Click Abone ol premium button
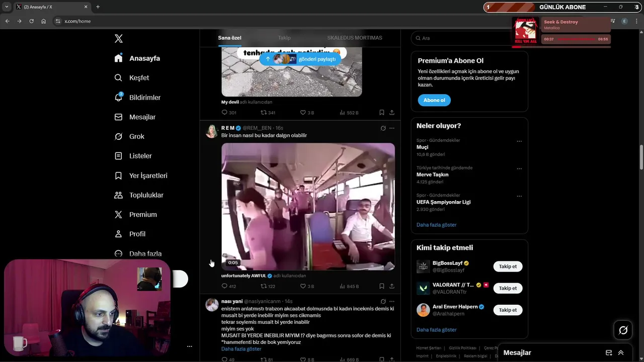The height and width of the screenshot is (362, 644). [434, 100]
